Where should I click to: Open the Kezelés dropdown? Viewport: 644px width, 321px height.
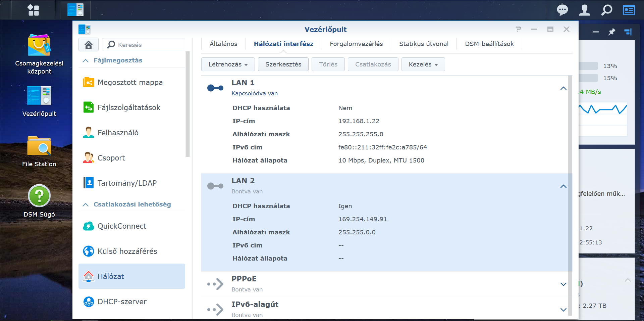click(x=423, y=64)
